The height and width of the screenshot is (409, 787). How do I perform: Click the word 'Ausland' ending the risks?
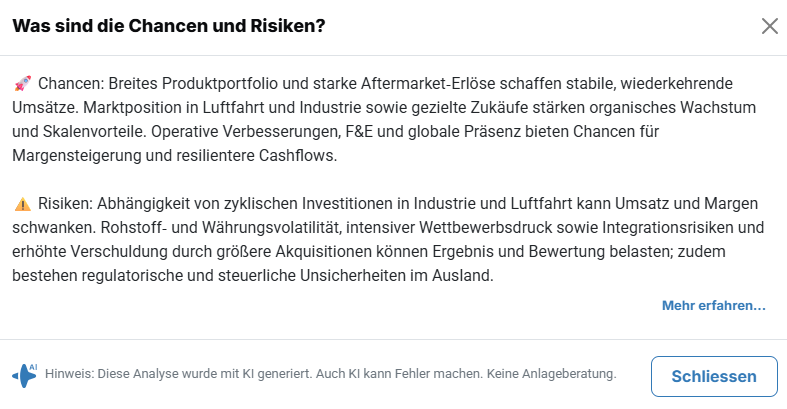464,275
